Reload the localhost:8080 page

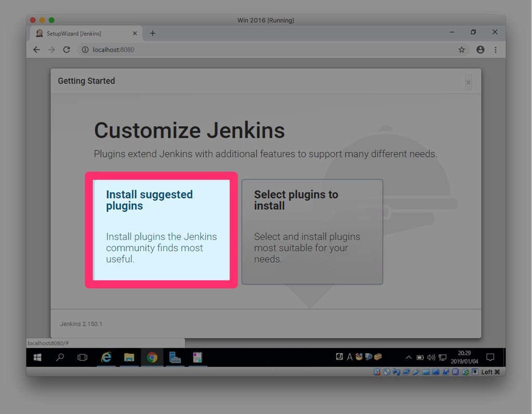[66, 49]
